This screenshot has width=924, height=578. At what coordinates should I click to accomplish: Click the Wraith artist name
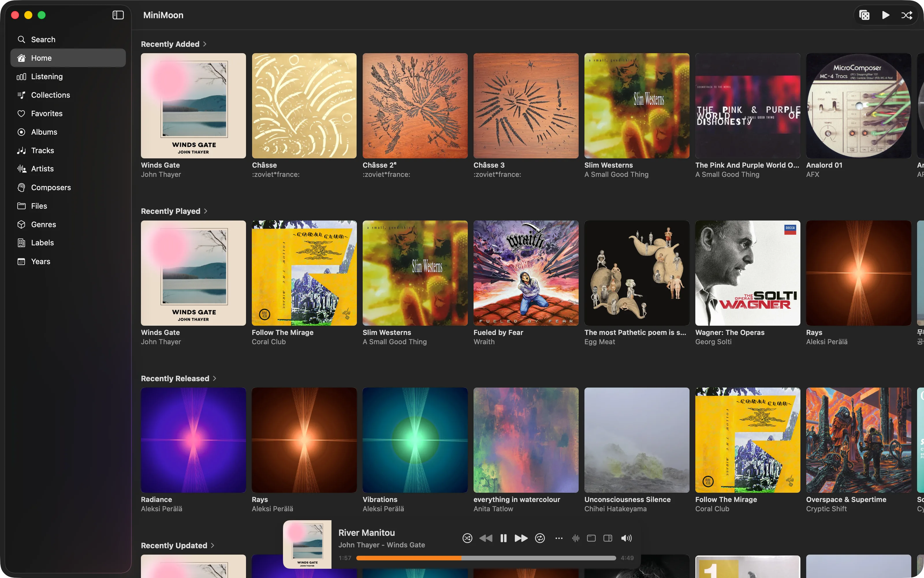[x=484, y=342]
